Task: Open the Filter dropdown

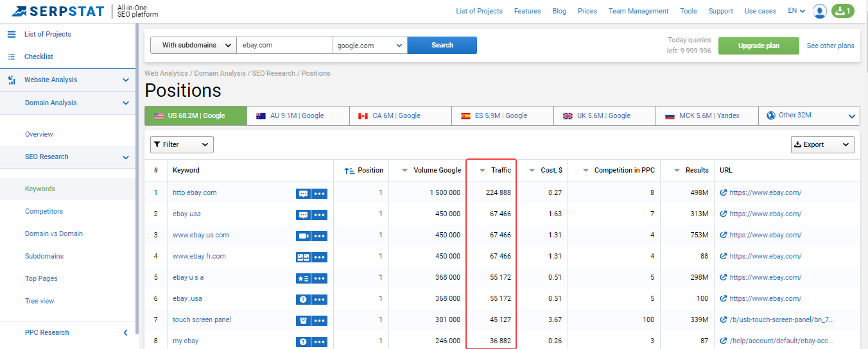Action: click(182, 144)
